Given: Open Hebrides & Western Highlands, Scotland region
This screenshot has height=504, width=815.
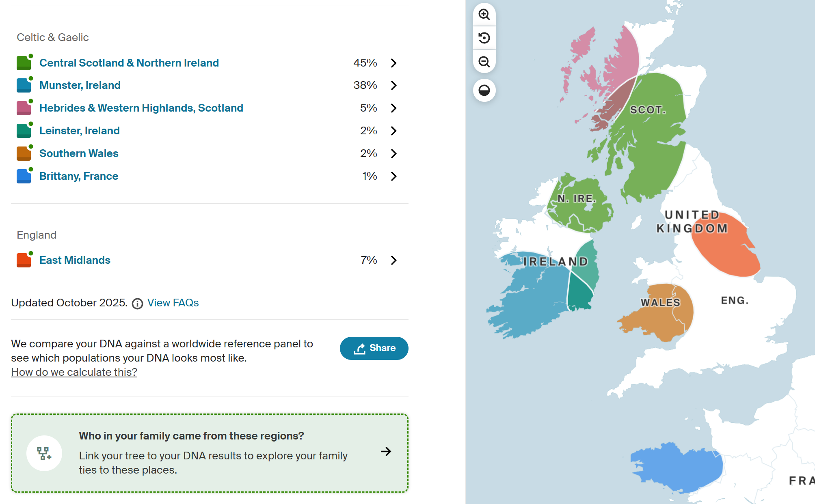Looking at the screenshot, I should (141, 108).
